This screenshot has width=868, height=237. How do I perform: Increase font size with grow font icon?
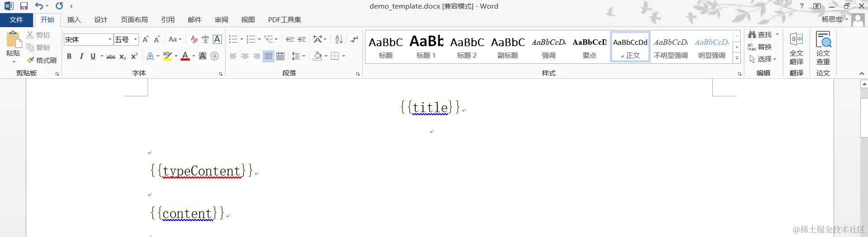click(145, 39)
